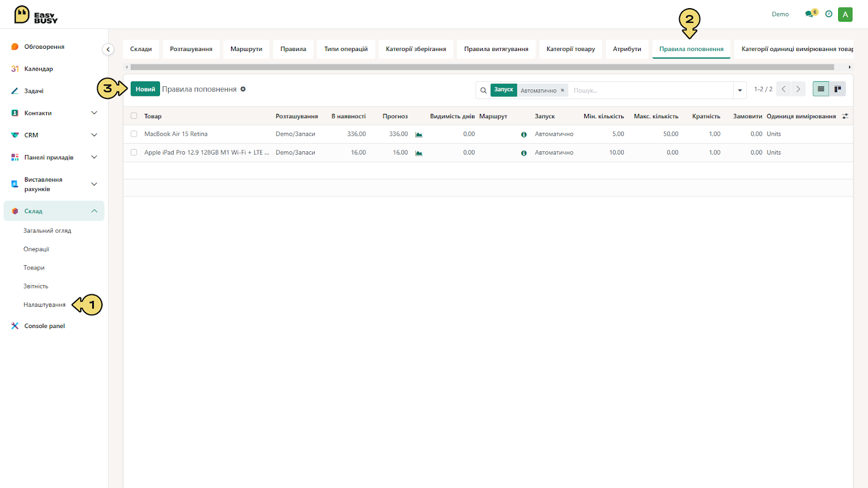Switch to list view icon

(821, 89)
